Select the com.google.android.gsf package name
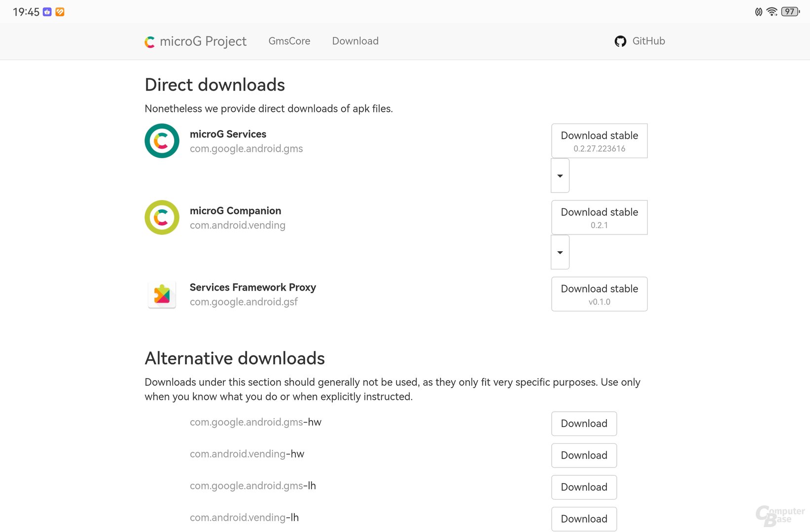 tap(244, 302)
